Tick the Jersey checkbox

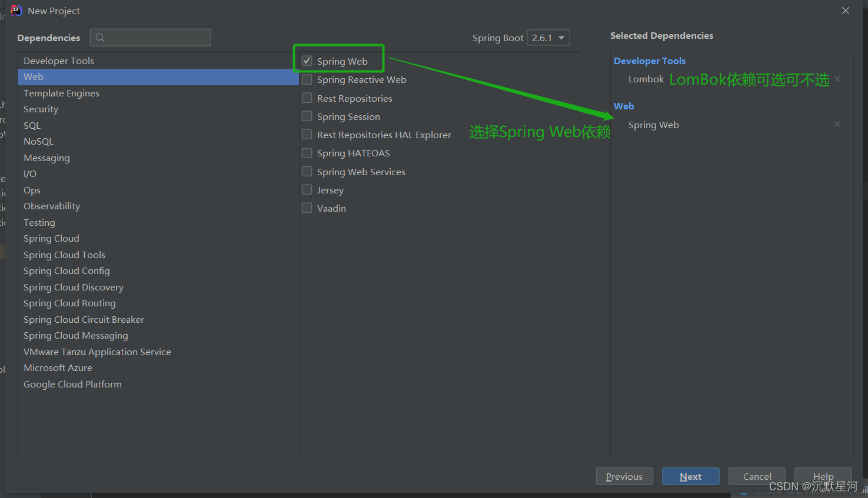[x=307, y=189]
